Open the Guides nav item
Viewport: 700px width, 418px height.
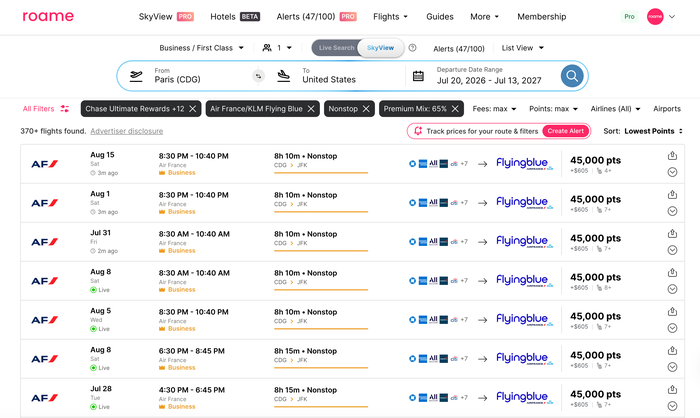pyautogui.click(x=440, y=17)
